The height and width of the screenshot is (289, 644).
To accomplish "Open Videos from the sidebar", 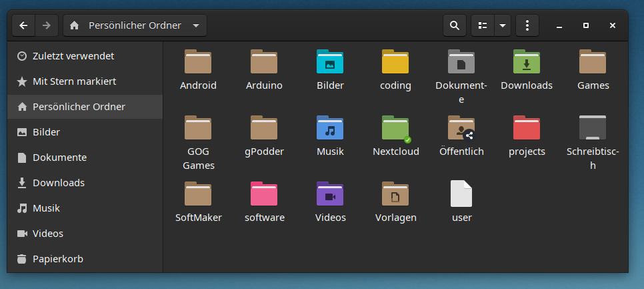I will [85, 234].
